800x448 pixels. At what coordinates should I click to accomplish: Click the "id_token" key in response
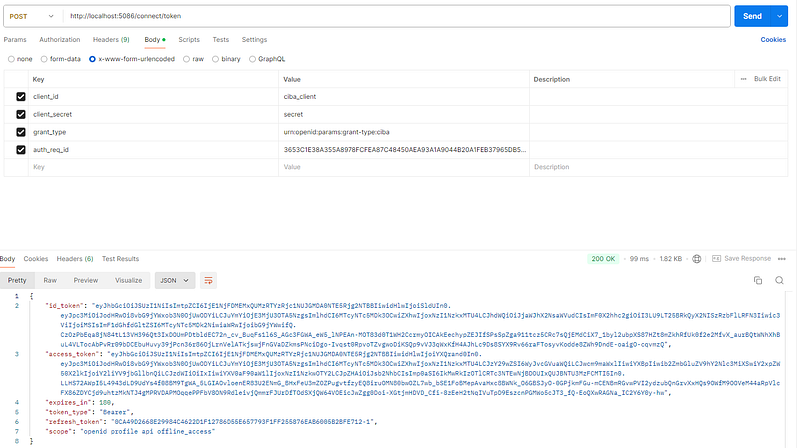(64, 306)
